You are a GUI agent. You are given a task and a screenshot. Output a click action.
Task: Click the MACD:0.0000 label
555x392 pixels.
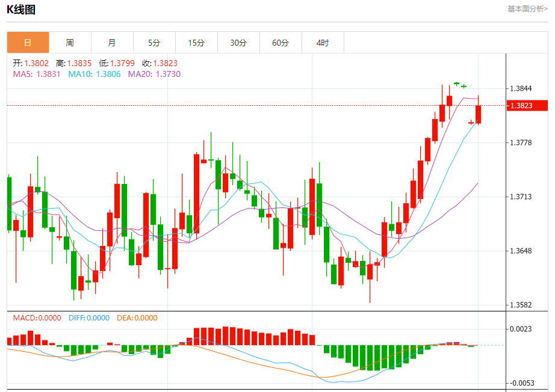point(37,318)
